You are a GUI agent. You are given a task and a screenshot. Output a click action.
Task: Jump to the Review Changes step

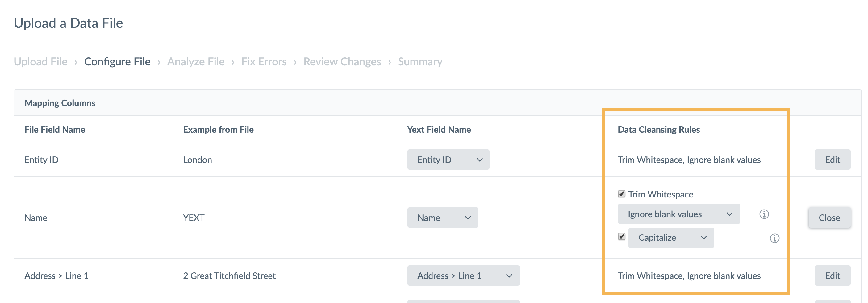(342, 62)
